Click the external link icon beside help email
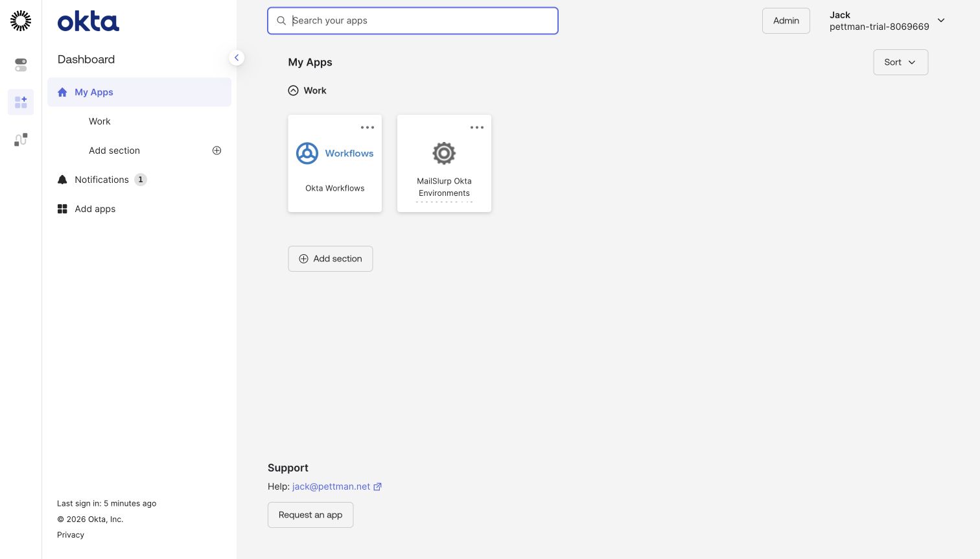This screenshot has width=980, height=559. [377, 486]
